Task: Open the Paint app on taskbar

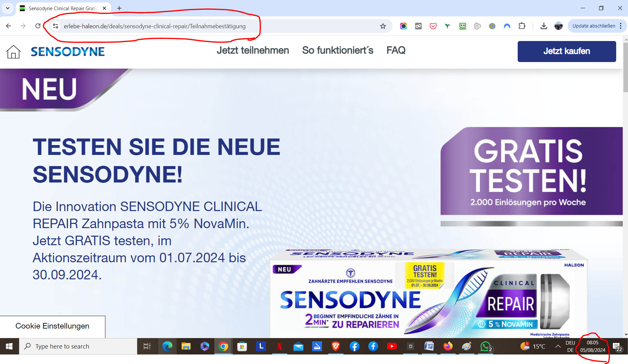Action: point(466,346)
